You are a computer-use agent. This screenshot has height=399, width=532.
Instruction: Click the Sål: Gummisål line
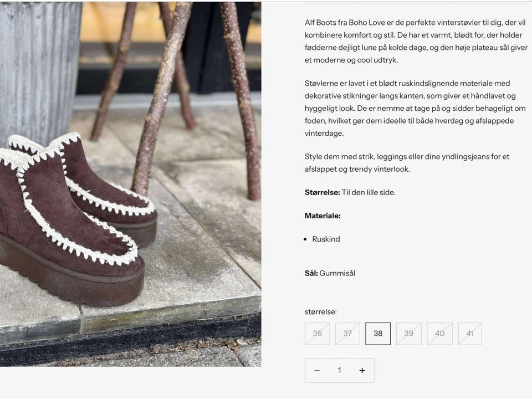coord(330,273)
